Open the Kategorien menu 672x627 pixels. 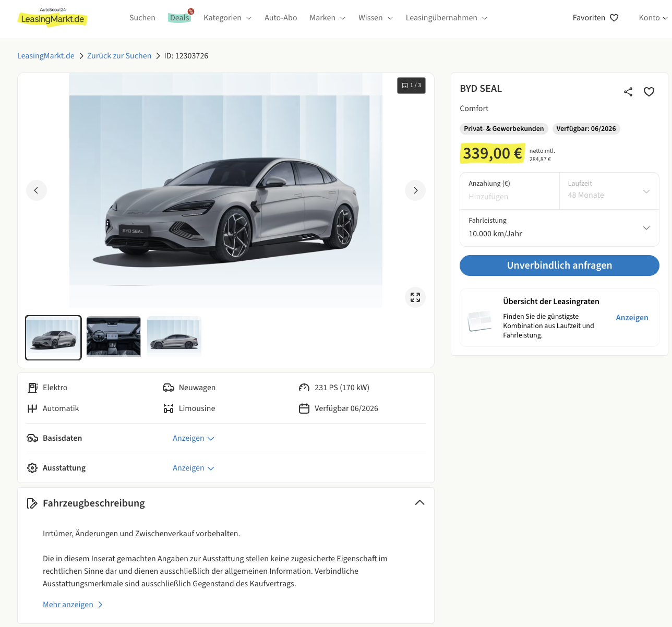pyautogui.click(x=227, y=18)
